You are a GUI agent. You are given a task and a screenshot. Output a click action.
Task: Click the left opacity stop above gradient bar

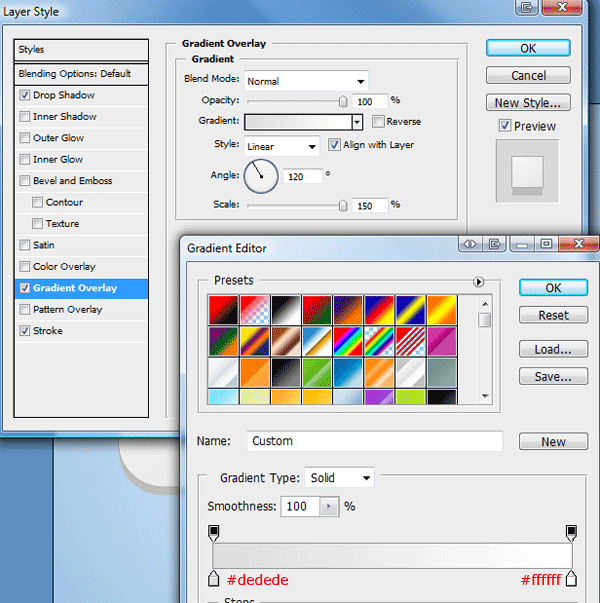[213, 533]
